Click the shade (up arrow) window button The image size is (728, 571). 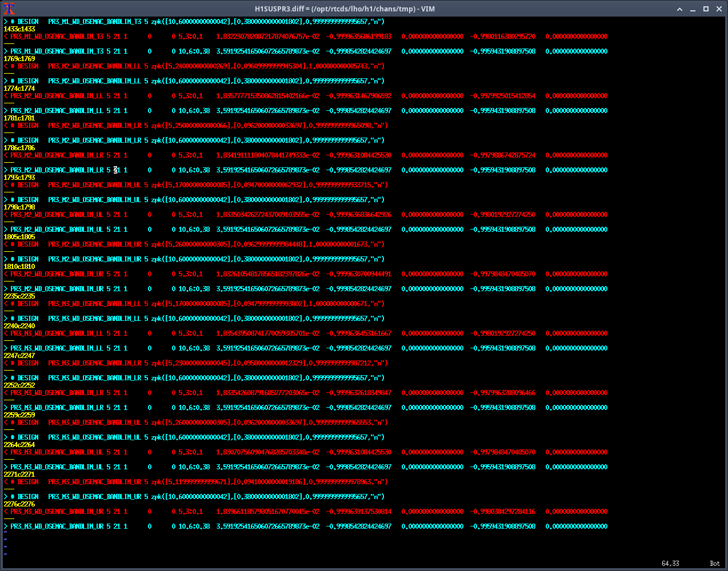pyautogui.click(x=679, y=9)
